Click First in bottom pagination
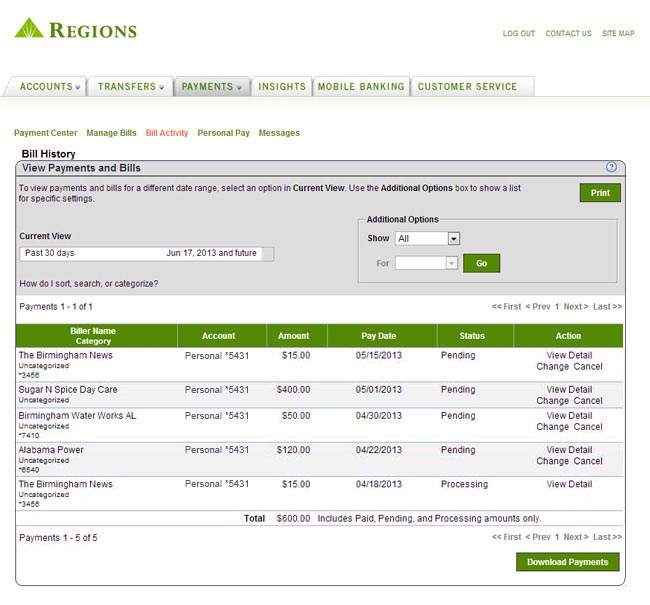This screenshot has width=650, height=605. [506, 537]
